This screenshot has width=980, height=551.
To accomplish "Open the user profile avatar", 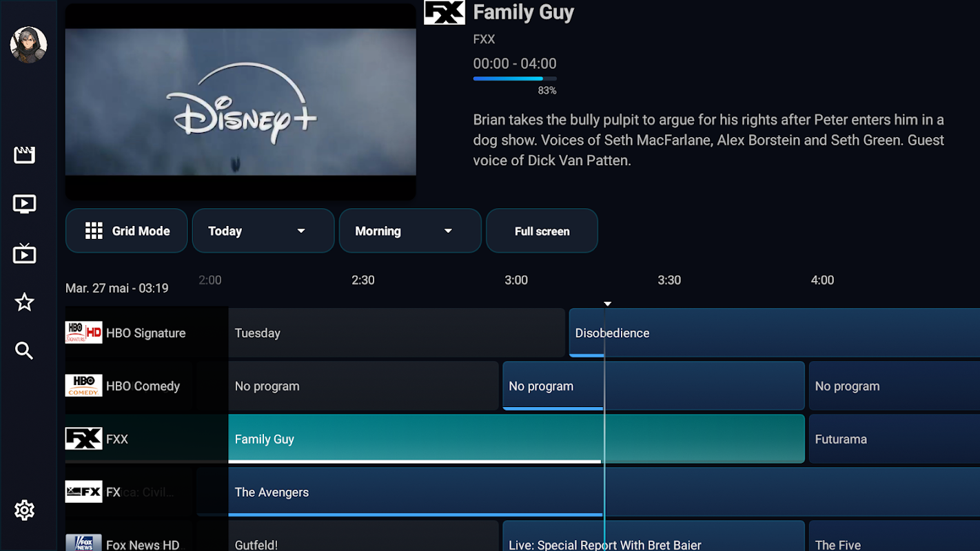I will [x=28, y=45].
